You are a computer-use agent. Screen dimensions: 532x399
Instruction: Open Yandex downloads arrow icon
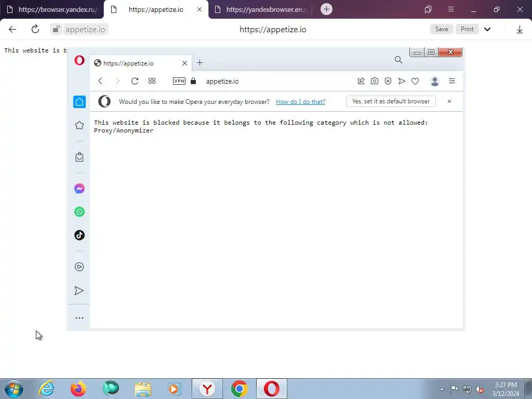(520, 30)
